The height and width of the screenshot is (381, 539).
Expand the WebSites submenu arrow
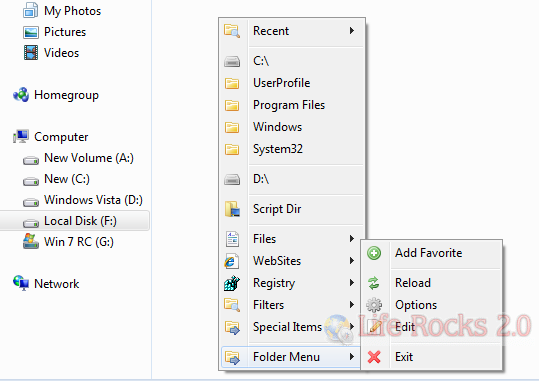tap(352, 261)
